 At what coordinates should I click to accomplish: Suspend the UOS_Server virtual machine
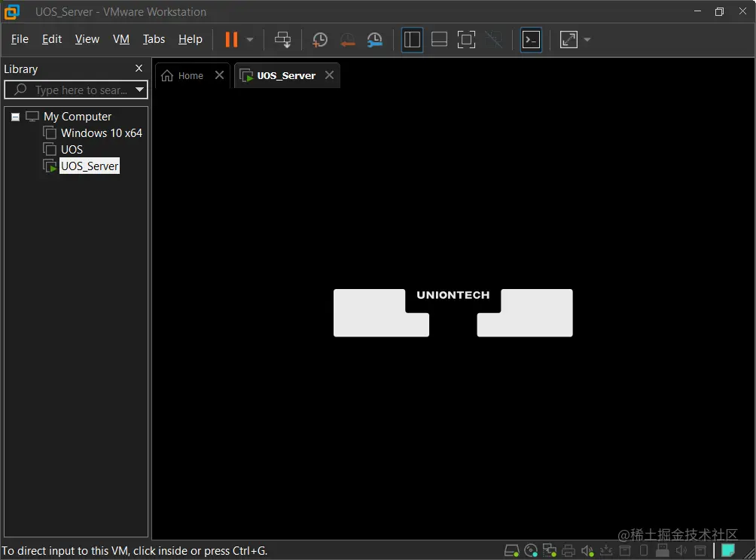pos(230,39)
